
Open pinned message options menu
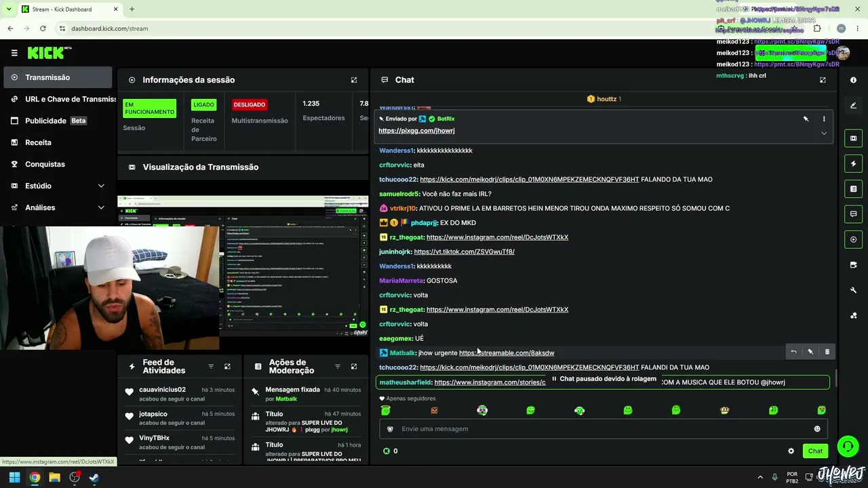pos(824,119)
